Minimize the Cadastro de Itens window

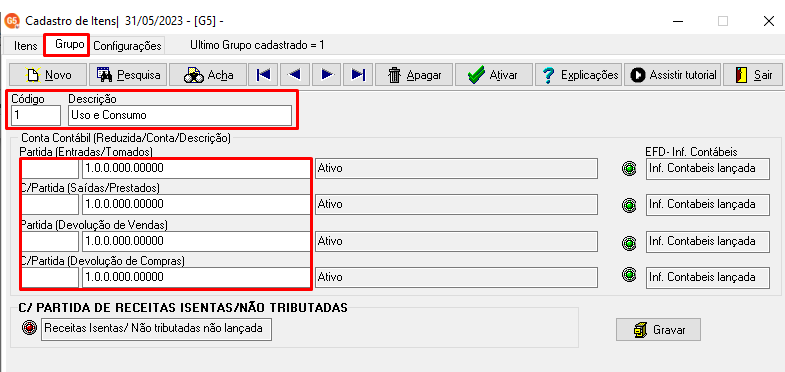click(x=677, y=21)
